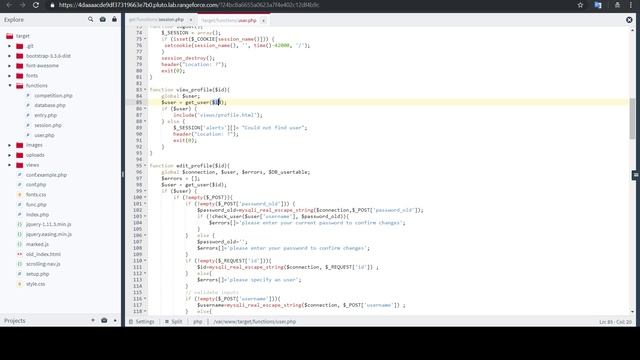Open user.php in the file tree
Screen dimensions: 640x360
[x=44, y=135]
